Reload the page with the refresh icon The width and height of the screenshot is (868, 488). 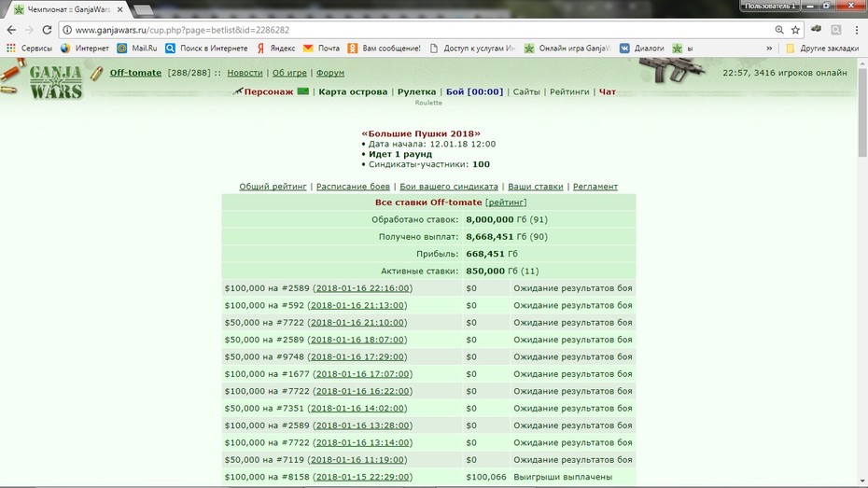point(47,30)
